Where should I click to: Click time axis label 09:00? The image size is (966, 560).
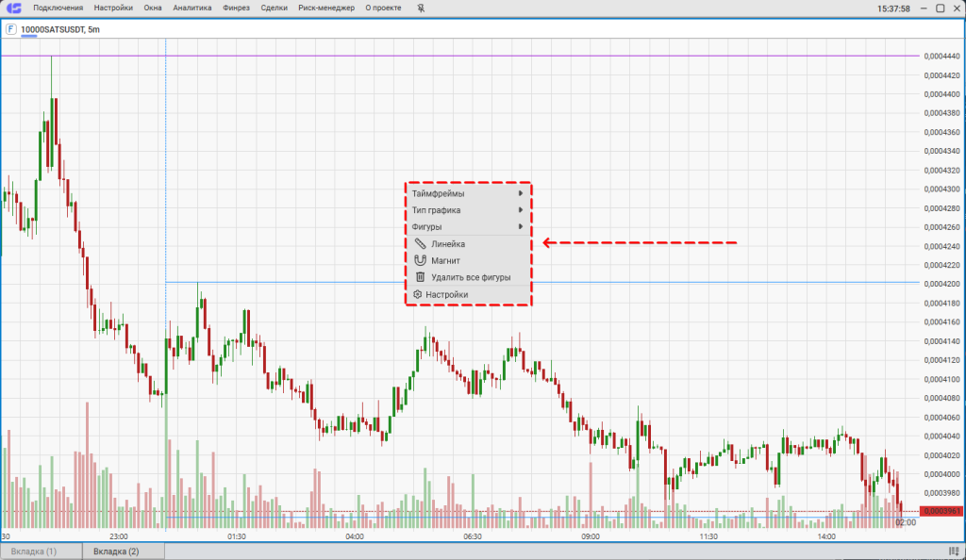pos(591,536)
